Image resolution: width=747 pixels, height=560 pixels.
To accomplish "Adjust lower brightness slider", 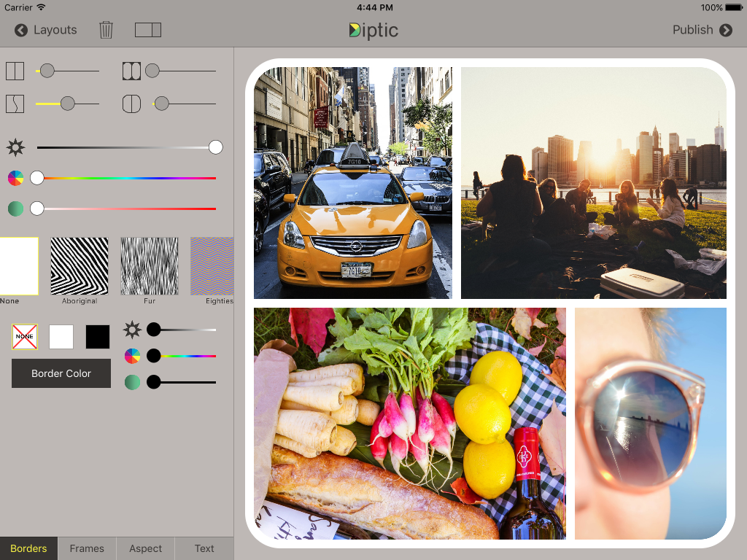I will (181, 330).
